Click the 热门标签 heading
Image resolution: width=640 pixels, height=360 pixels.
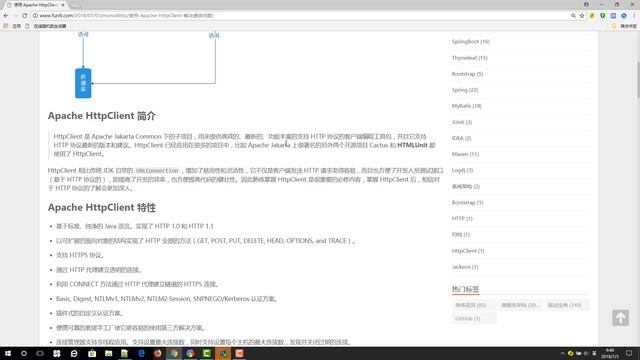[465, 289]
